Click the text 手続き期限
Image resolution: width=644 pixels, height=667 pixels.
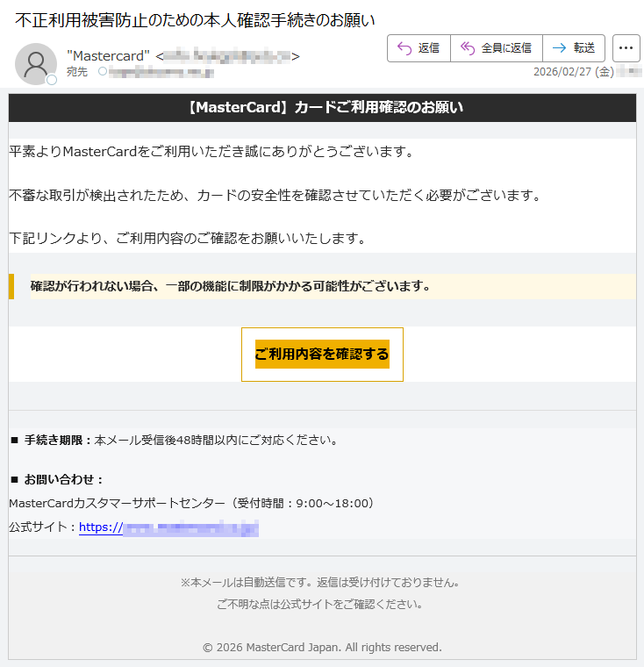(54, 440)
